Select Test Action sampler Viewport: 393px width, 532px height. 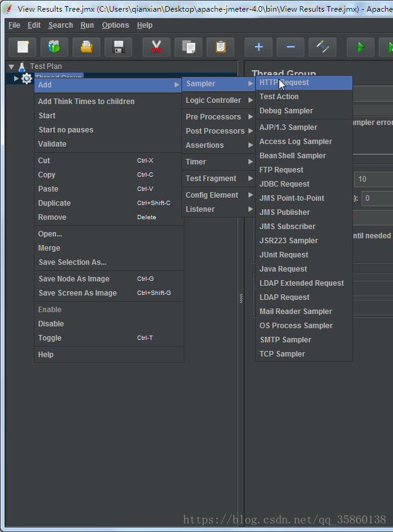(x=304, y=97)
